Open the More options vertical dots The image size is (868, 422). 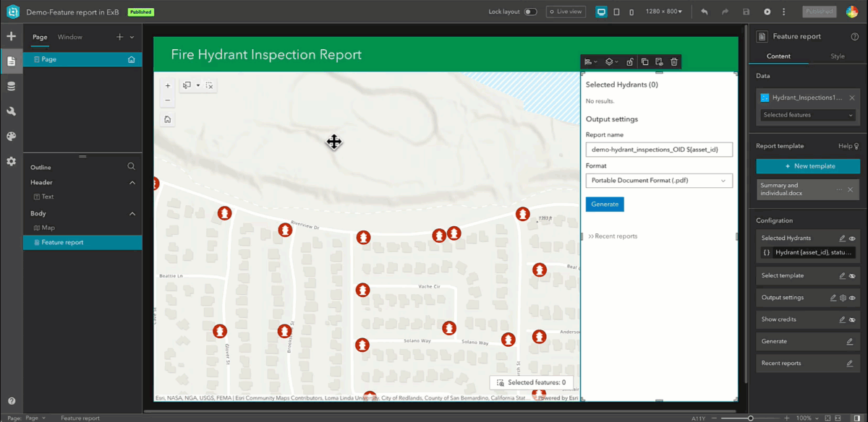783,12
